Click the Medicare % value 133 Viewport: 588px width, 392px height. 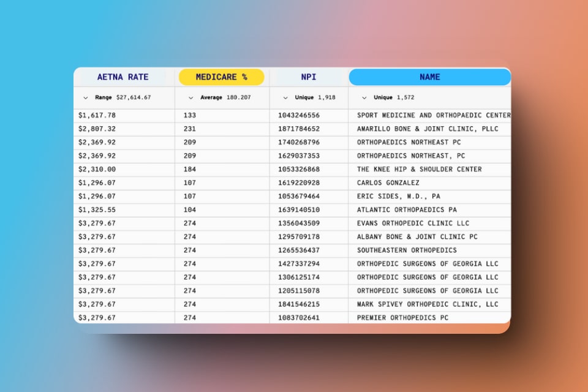(x=190, y=116)
